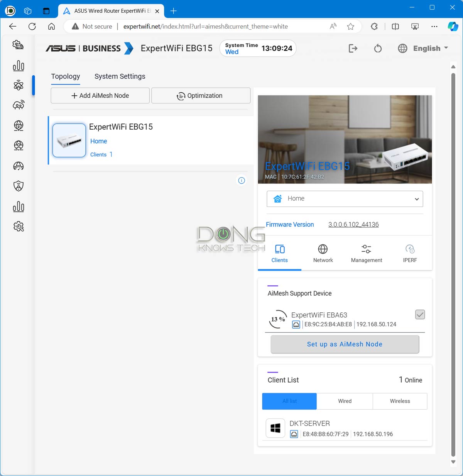Filter the client list by Wireless

pos(400,401)
